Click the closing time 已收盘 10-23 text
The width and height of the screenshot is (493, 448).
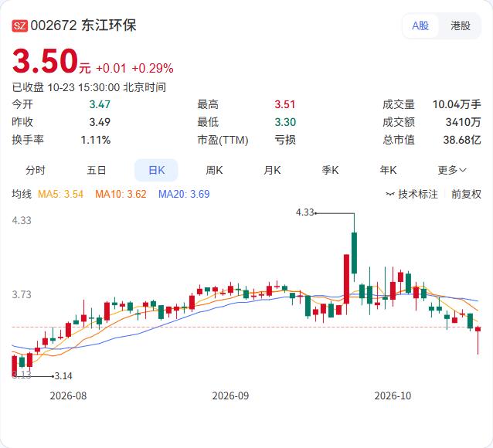pyautogui.click(x=89, y=87)
